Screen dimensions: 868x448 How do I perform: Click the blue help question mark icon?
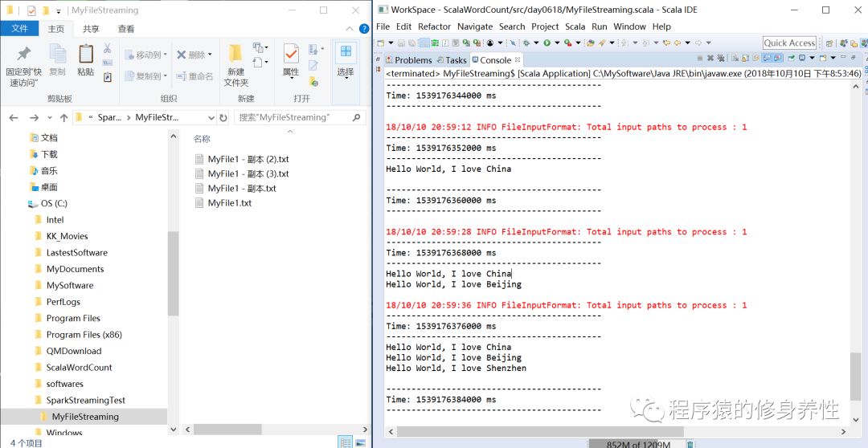pyautogui.click(x=364, y=29)
